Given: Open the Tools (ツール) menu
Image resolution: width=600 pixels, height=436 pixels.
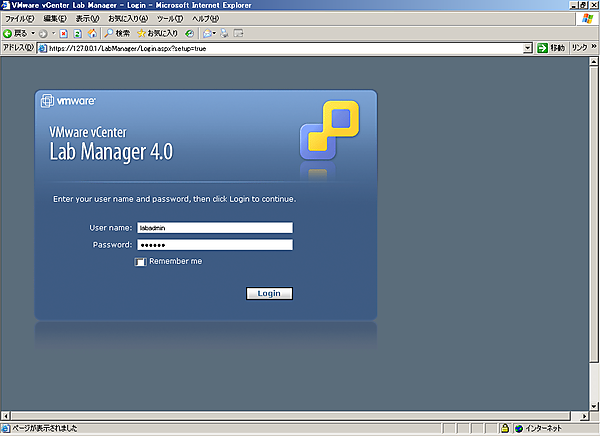Looking at the screenshot, I should coord(170,19).
